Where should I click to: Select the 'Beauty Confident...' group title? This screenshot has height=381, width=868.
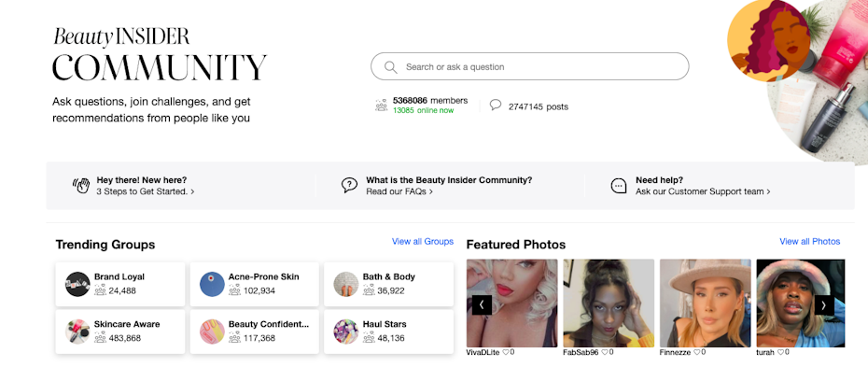click(269, 325)
